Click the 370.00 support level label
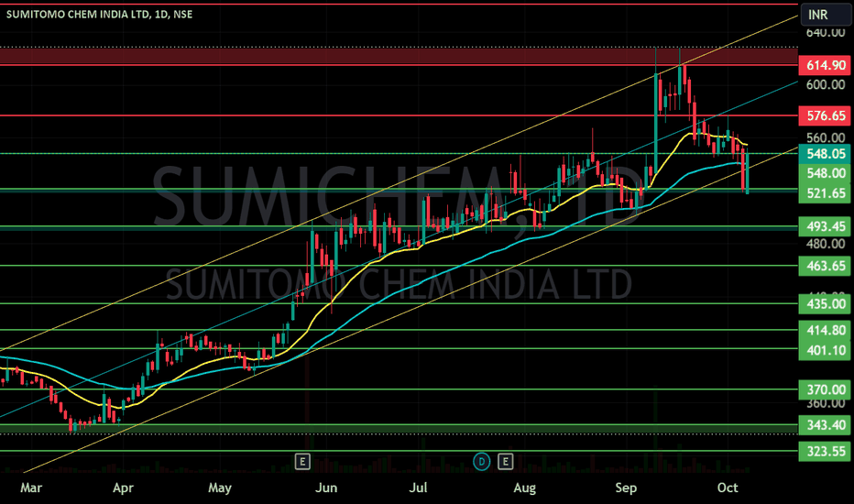Viewport: 854px width, 504px height. [825, 389]
